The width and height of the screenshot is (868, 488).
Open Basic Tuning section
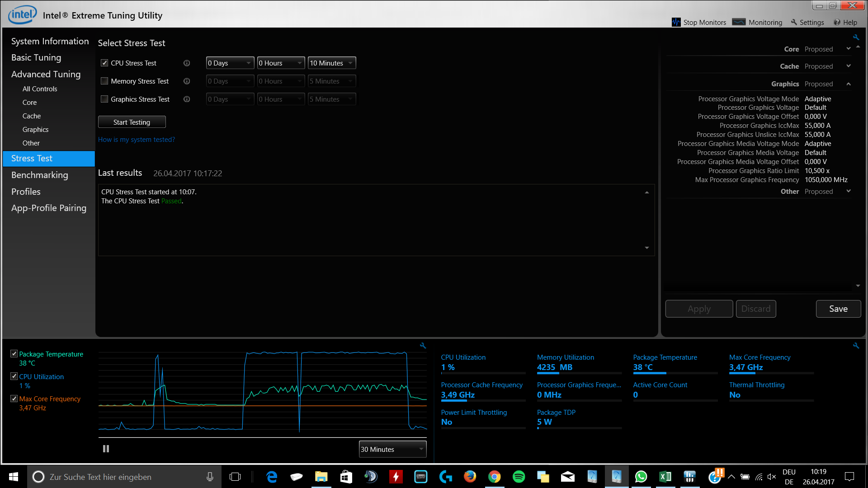(x=36, y=57)
